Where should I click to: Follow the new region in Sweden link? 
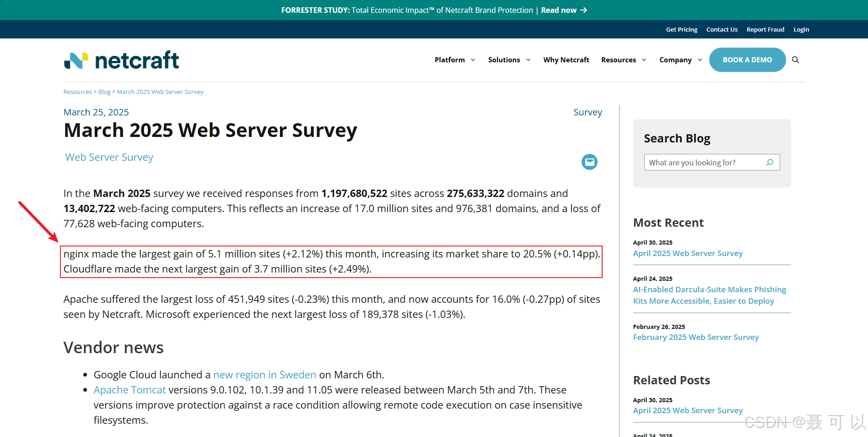[264, 375]
